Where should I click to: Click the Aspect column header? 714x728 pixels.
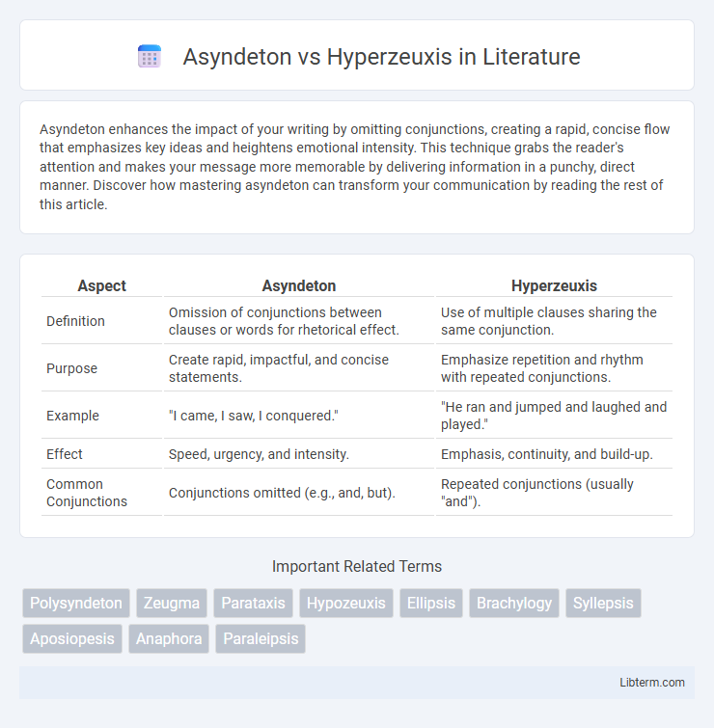(101, 285)
